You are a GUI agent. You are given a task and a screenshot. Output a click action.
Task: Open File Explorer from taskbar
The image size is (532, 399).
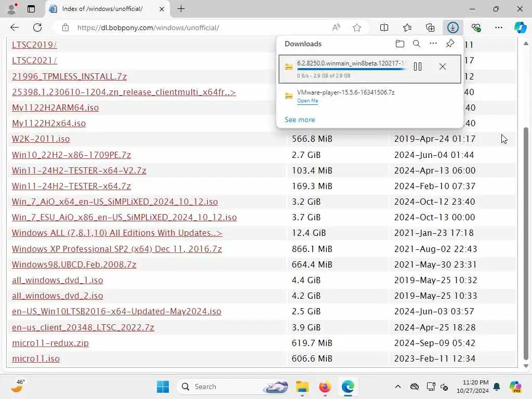(302, 387)
